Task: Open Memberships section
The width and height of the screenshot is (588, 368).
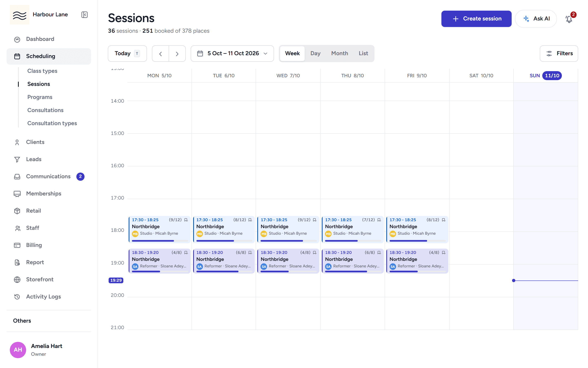Action: [49, 193]
